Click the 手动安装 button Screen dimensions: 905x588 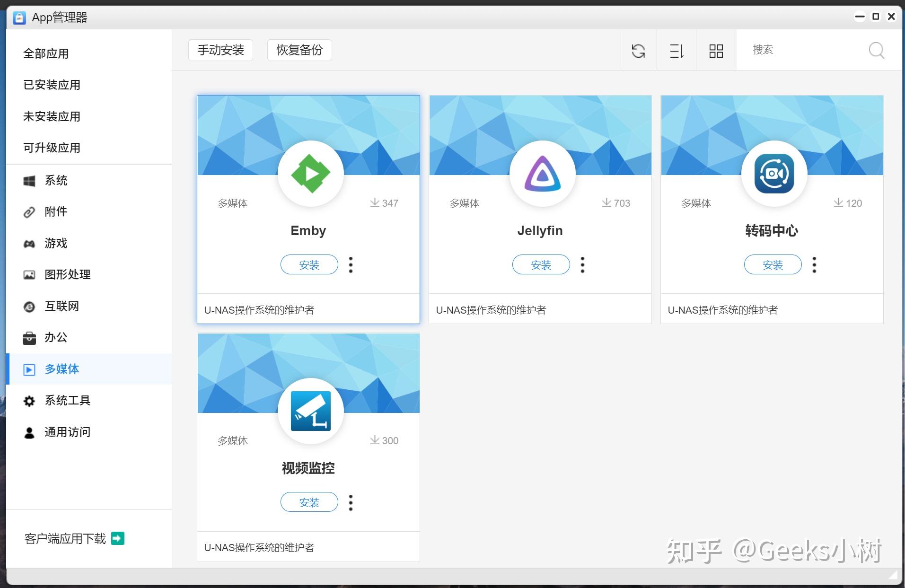(220, 50)
